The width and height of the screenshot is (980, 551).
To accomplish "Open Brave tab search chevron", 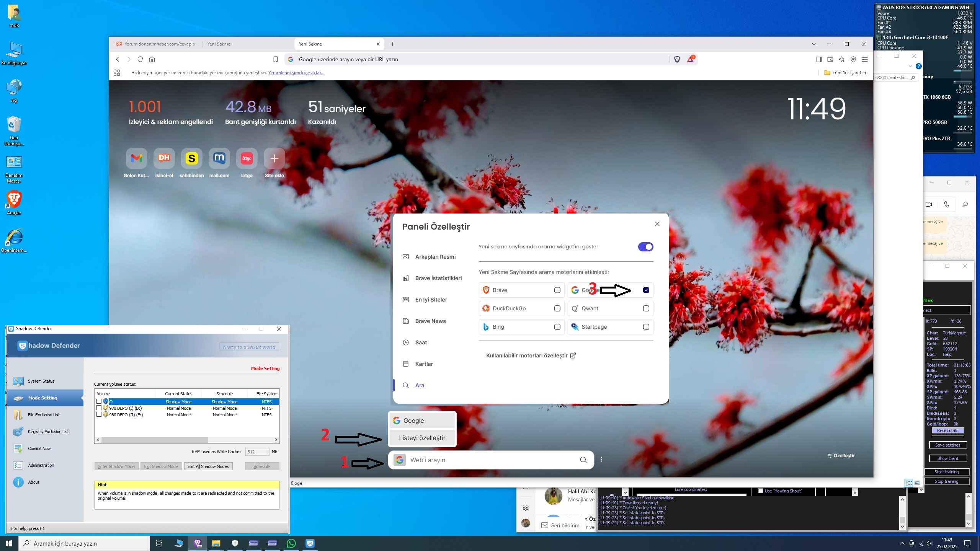I will click(813, 44).
